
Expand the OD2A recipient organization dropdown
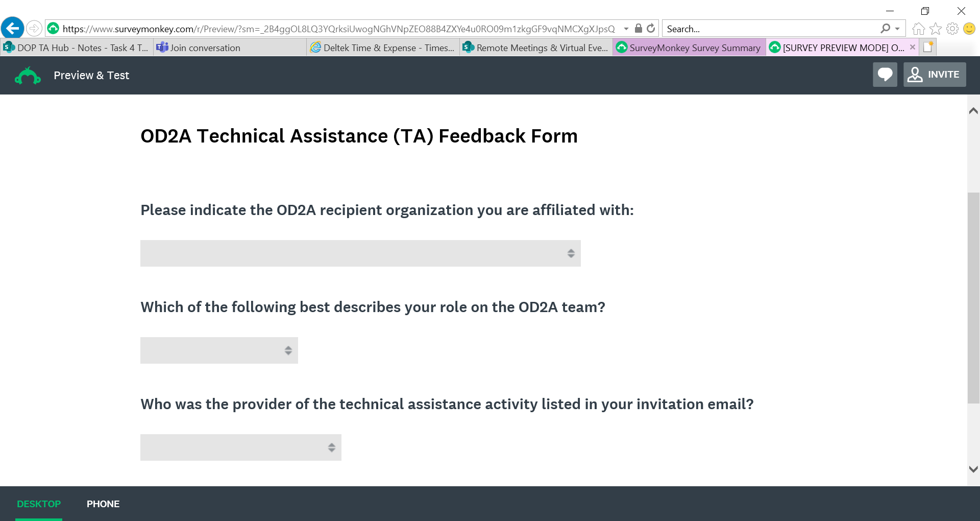360,253
